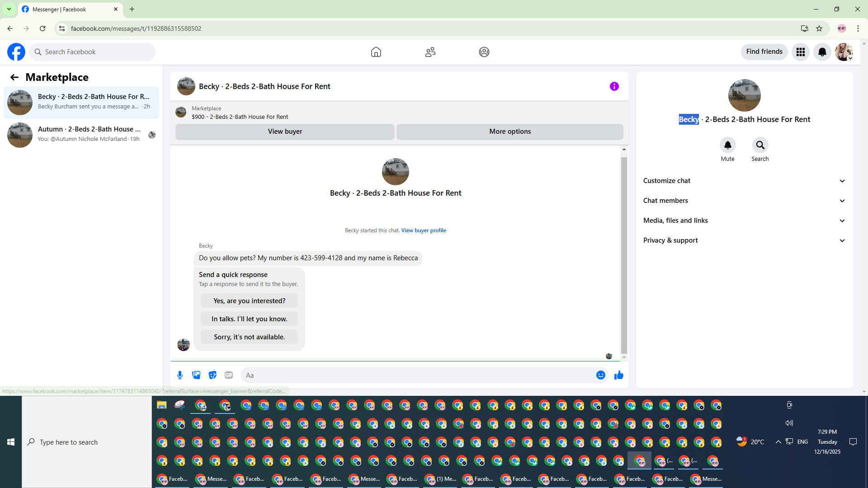Open the Windows Start menu
The height and width of the screenshot is (488, 868).
tap(11, 442)
